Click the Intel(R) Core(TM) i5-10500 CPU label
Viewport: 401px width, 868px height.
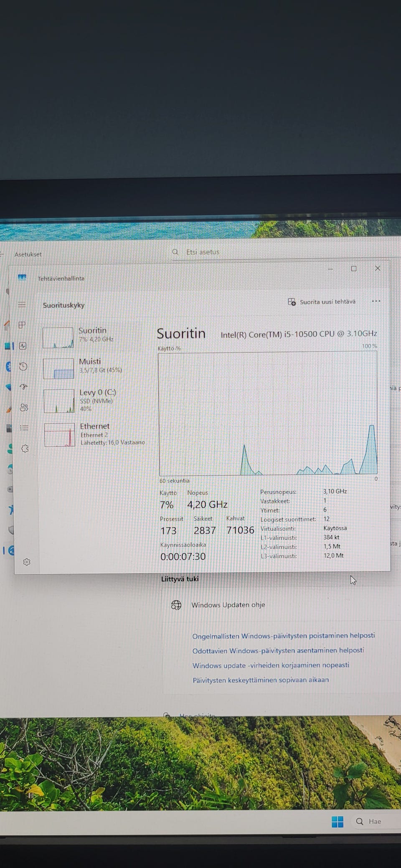tap(299, 334)
